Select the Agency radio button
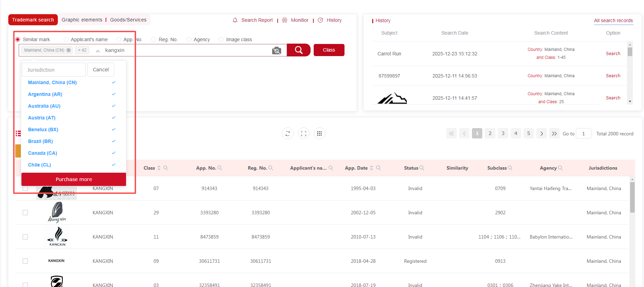 [x=189, y=39]
